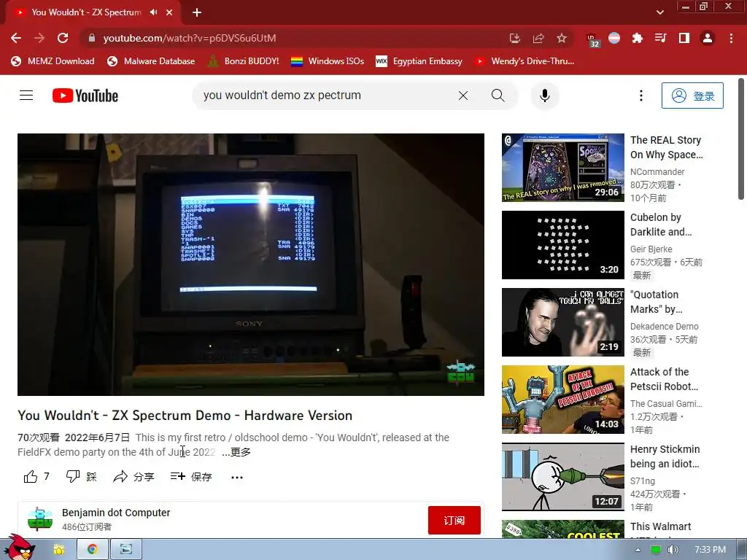Open the Chrome three-dot menu
Screen dimensions: 747x560
[x=731, y=38]
